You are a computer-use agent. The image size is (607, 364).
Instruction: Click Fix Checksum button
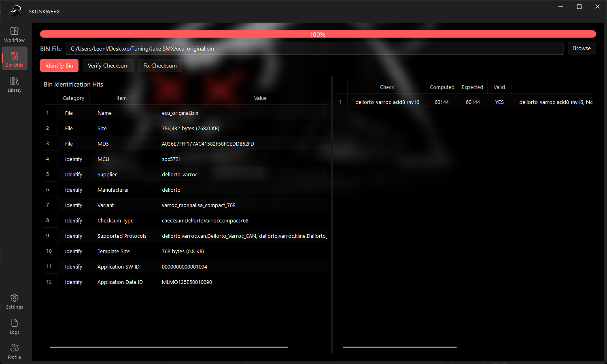[x=160, y=66]
